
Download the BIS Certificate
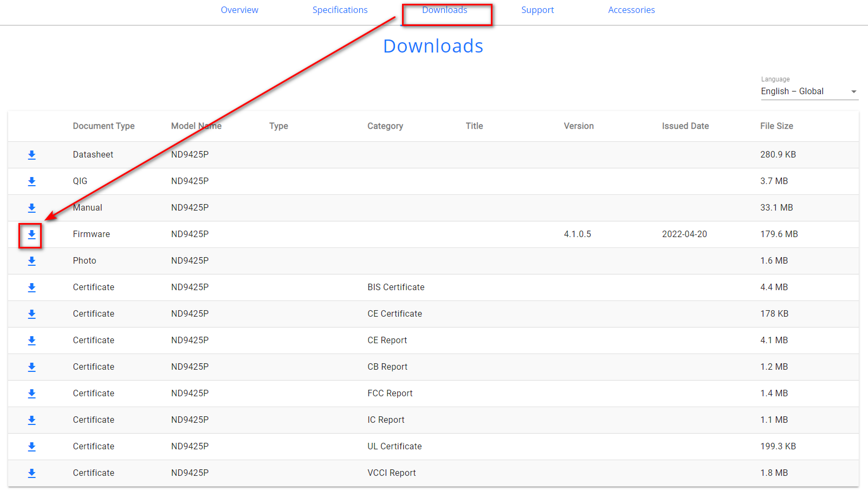tap(31, 287)
